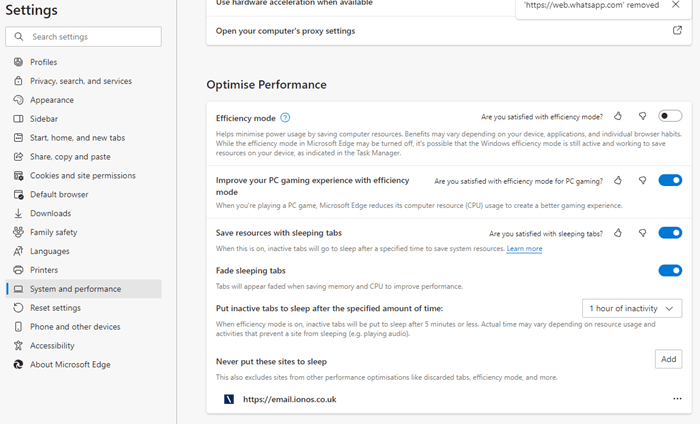Disable the Fade sleeping tabs switch
Screen dimensions: 700x424
[670, 270]
